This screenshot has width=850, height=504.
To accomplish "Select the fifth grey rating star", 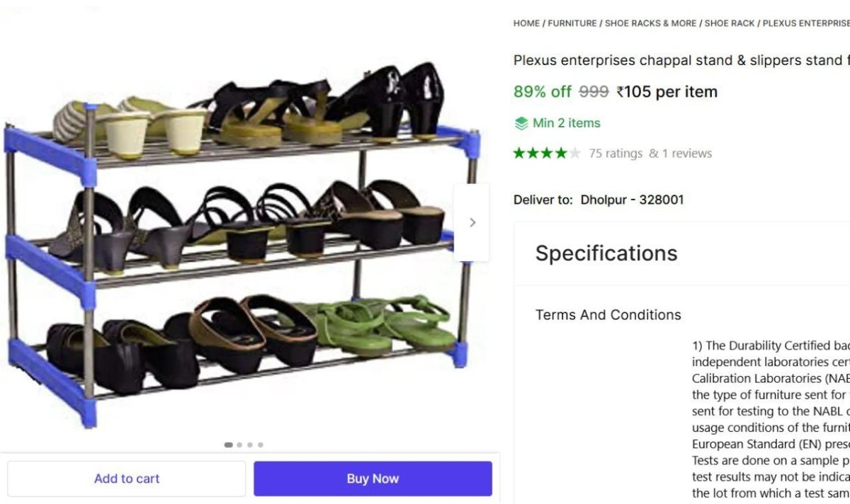I will tap(574, 153).
